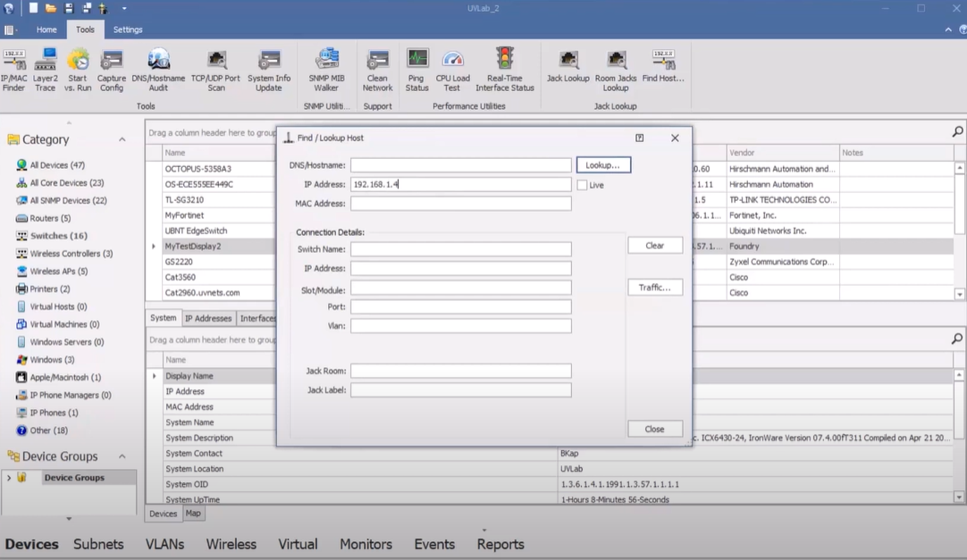
Task: Enable the Live checkbox
Action: tap(582, 185)
